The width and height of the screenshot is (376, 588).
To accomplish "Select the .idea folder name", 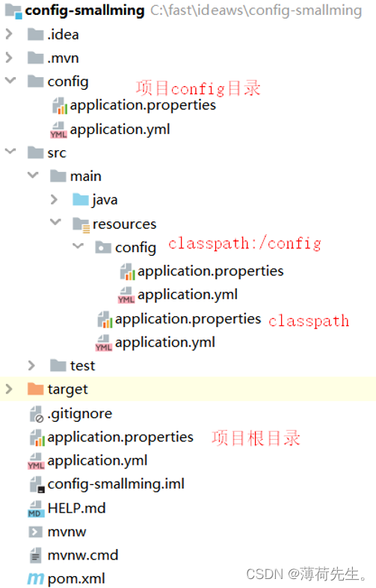I will [x=63, y=34].
